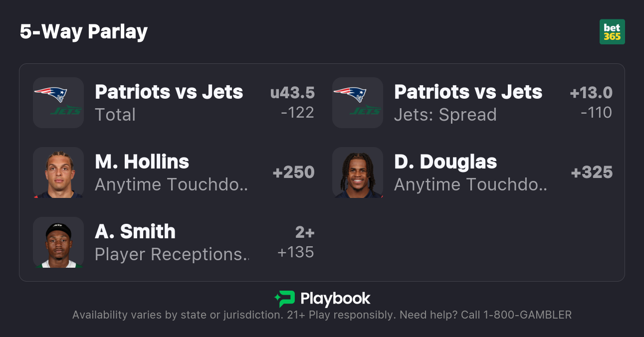Open the Patriots vs Jets Total title

(169, 92)
